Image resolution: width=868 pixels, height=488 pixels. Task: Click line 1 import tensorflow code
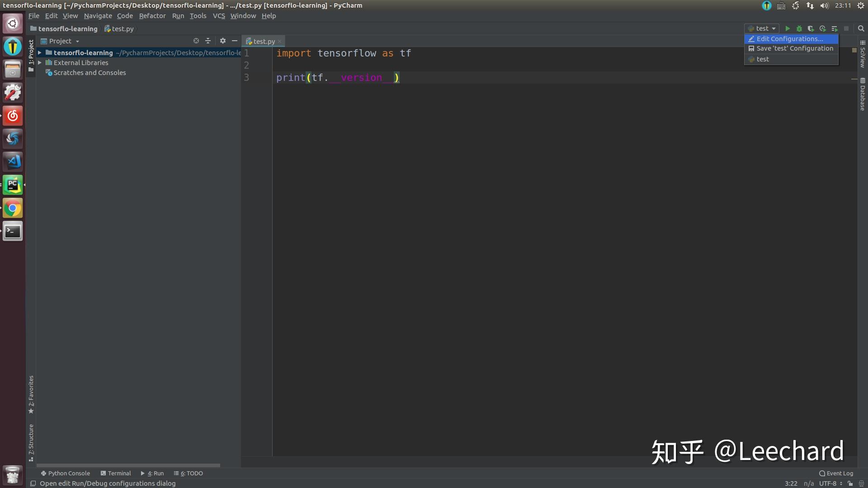click(344, 53)
